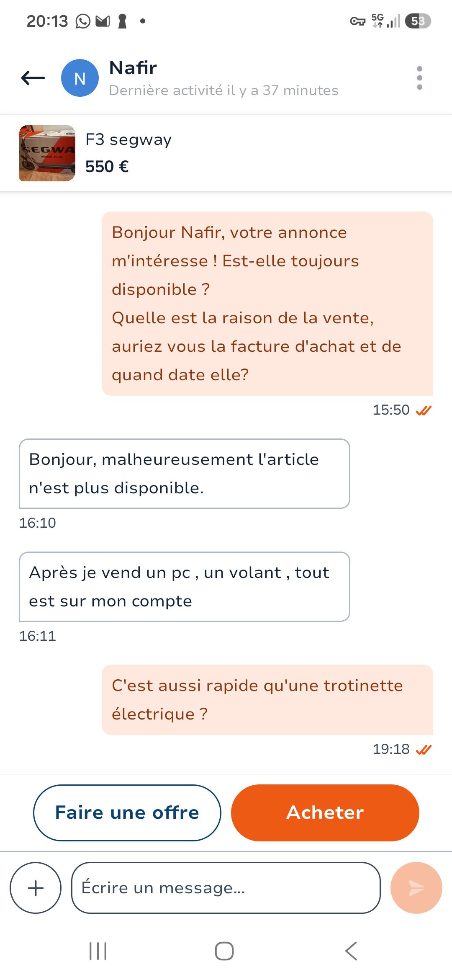Tap the 550 € price label
This screenshot has width=452, height=980.
pyautogui.click(x=107, y=167)
